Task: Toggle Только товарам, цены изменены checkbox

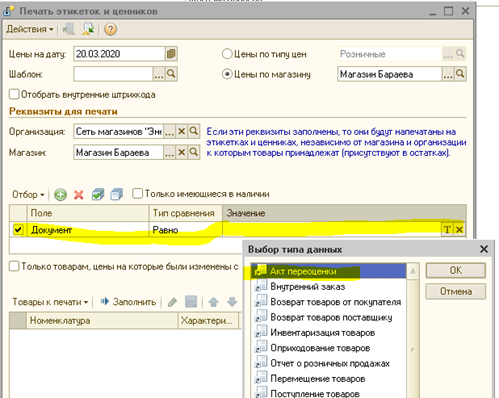Action: (14, 266)
